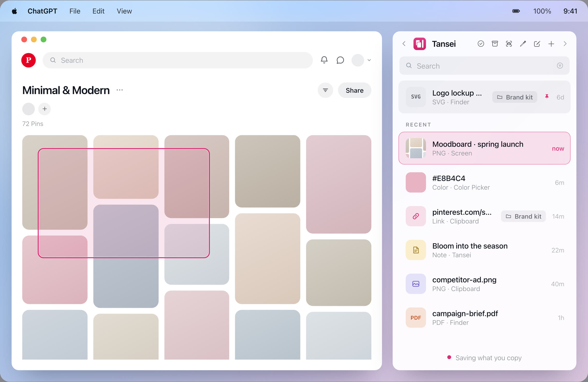Click the red Pinterest logo
Image resolution: width=588 pixels, height=382 pixels.
point(29,60)
